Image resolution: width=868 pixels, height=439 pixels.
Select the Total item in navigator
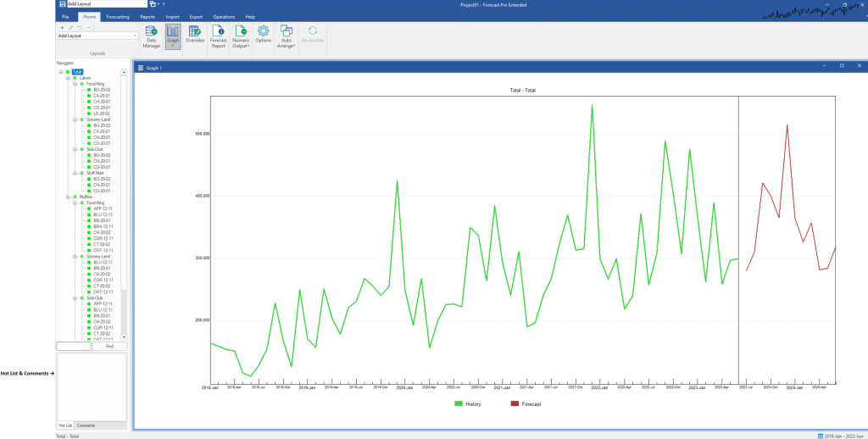tap(77, 72)
